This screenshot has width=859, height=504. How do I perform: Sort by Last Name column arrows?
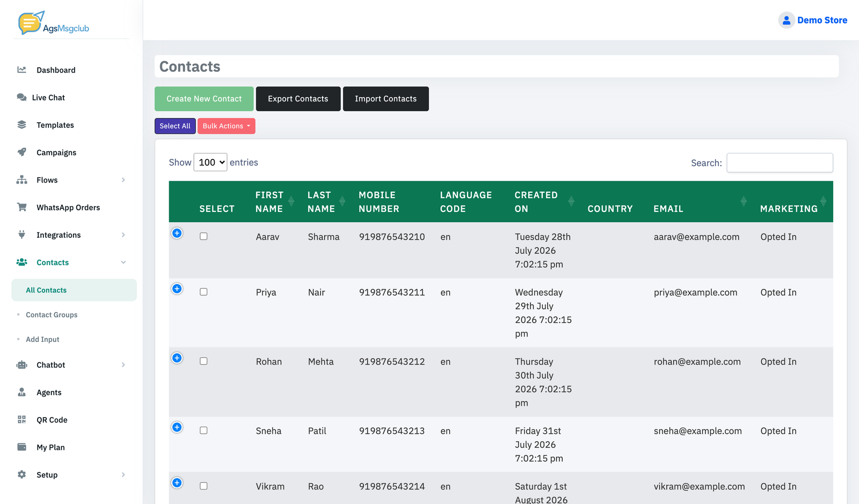pos(342,201)
